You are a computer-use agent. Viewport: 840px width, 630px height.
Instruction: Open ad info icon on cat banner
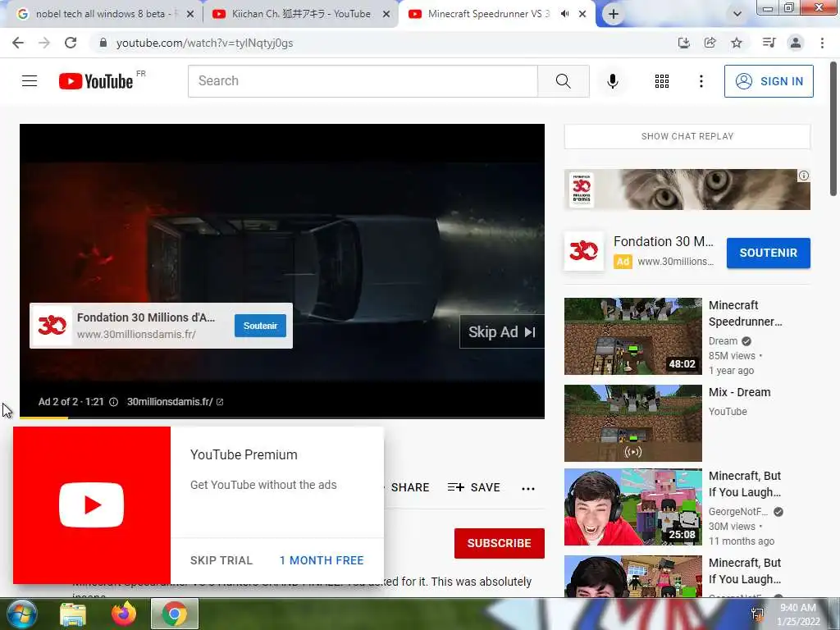(x=804, y=176)
